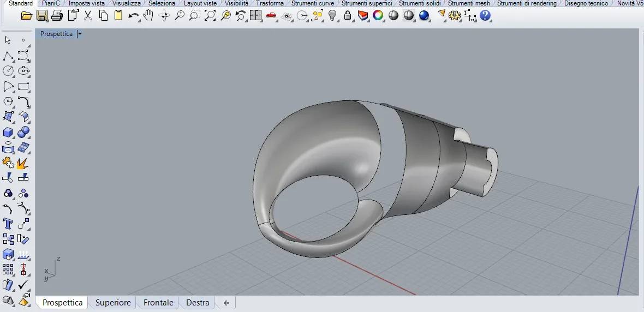Click the Zoom extents icon
The width and height of the screenshot is (644, 312).
click(x=210, y=16)
